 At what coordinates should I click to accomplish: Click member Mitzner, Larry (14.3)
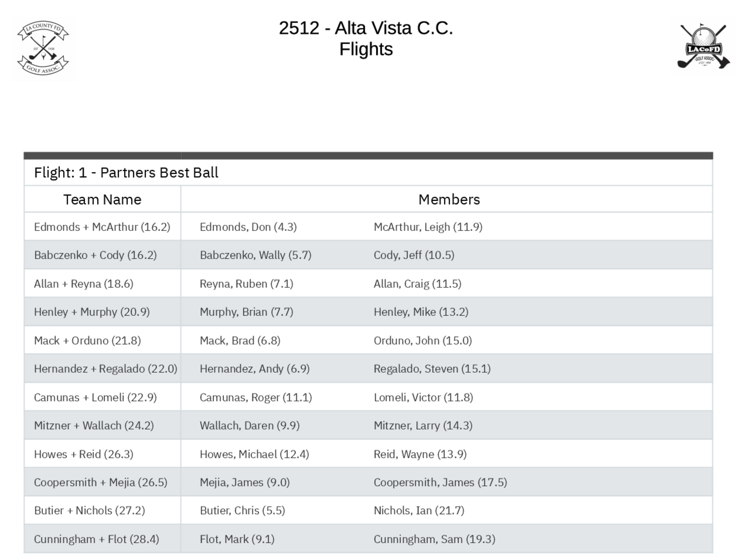(x=423, y=426)
